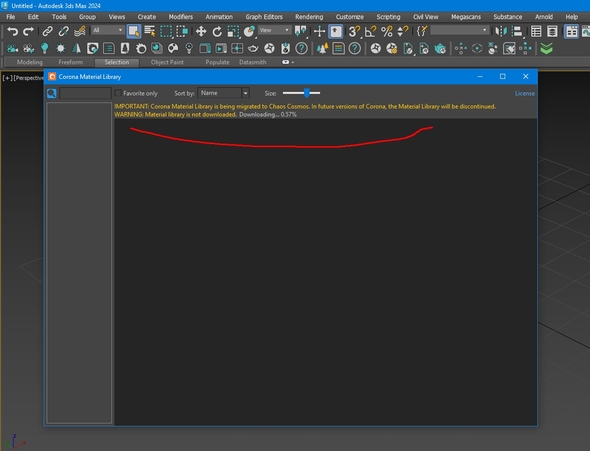
Task: Click the Redo arrow icon
Action: pyautogui.click(x=29, y=32)
